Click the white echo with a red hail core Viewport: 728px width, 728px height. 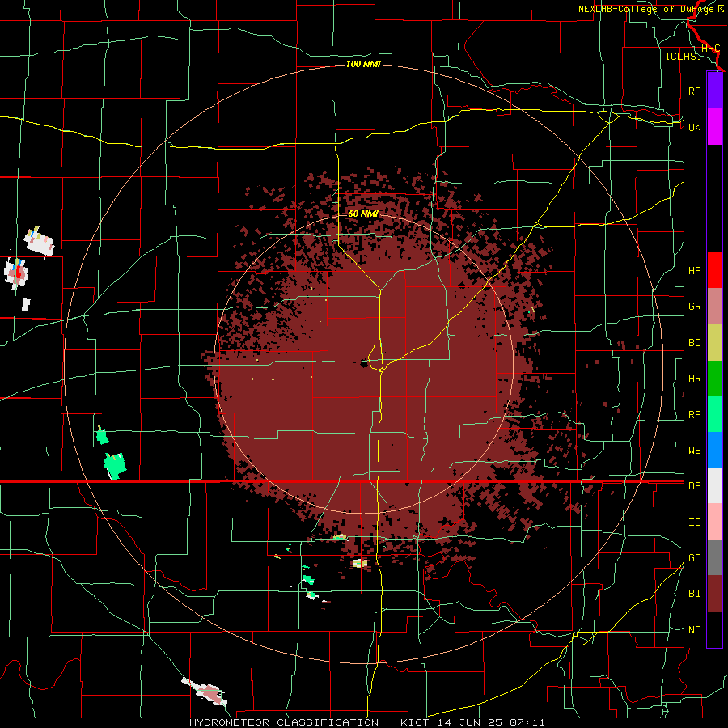click(x=16, y=274)
